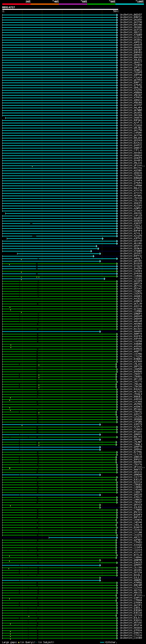Open hit UniRef100_B0S8X5
146x644 pixels.
point(131,263)
